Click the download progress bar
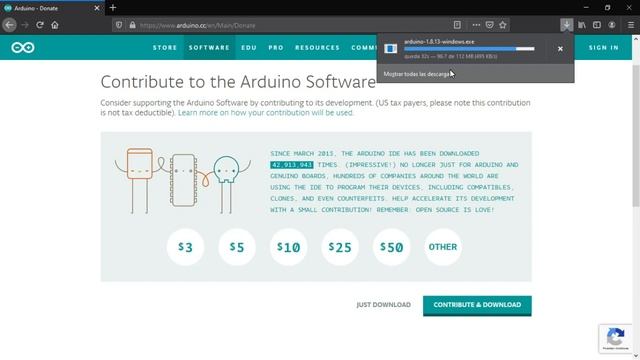The width and height of the screenshot is (640, 360). 469,49
